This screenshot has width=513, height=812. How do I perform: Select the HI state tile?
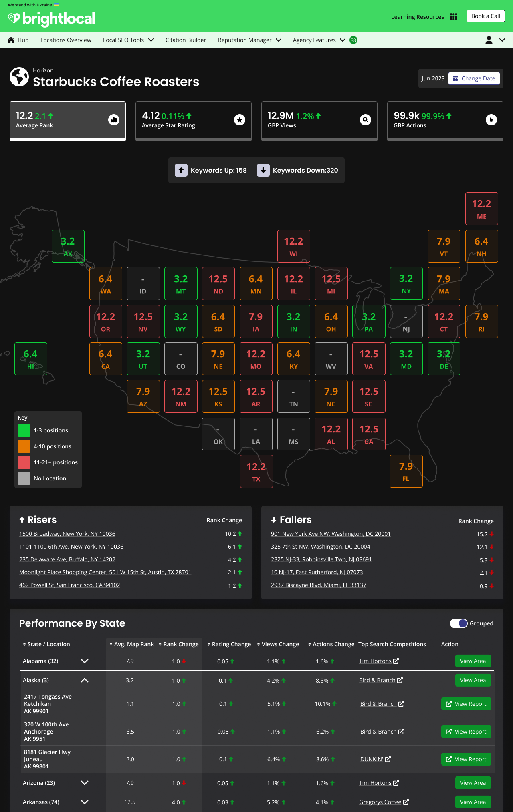click(31, 359)
